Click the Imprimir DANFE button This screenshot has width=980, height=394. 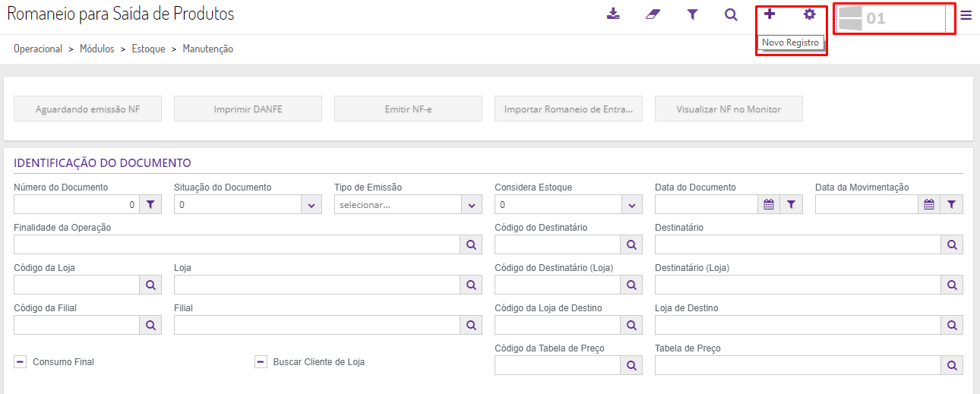[248, 109]
